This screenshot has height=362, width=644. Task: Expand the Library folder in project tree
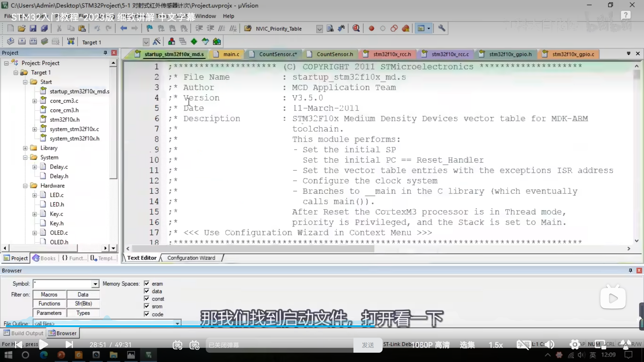click(25, 148)
